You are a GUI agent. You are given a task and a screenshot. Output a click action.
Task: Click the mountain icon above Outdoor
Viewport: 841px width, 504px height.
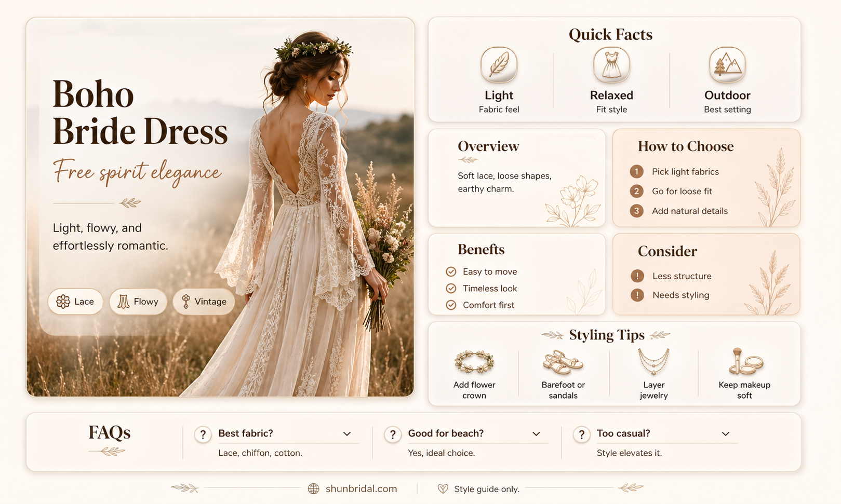pyautogui.click(x=727, y=65)
